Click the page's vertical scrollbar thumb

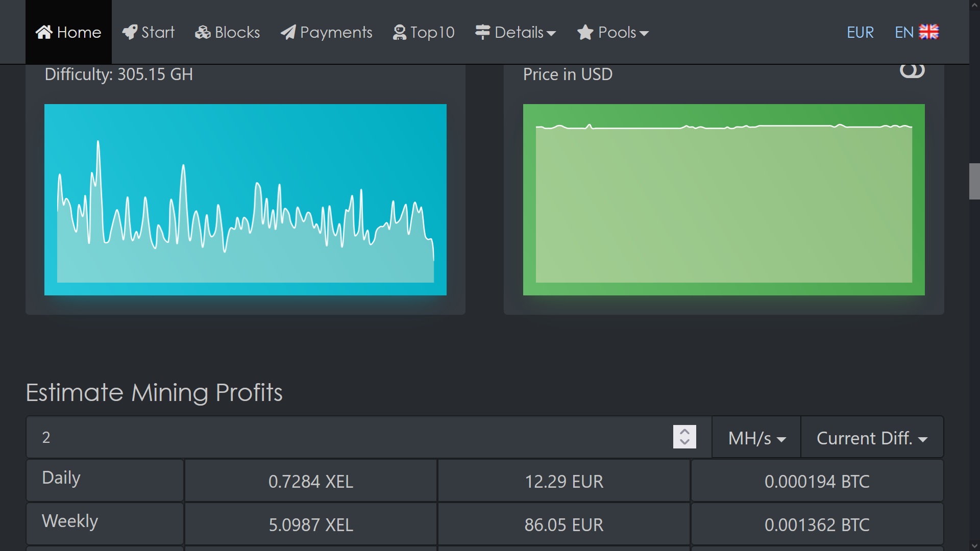pos(974,181)
